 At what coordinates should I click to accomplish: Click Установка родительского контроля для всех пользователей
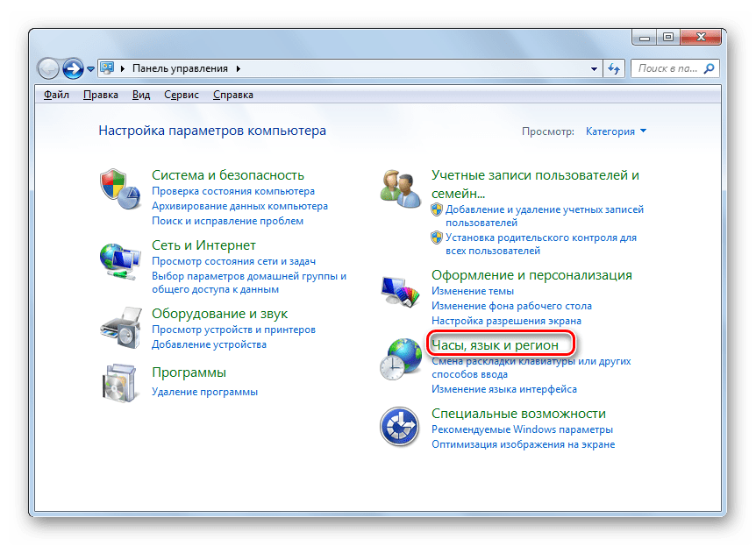541,244
